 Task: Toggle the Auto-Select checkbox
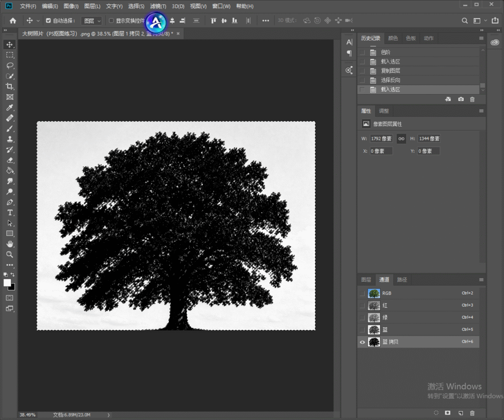click(x=48, y=21)
